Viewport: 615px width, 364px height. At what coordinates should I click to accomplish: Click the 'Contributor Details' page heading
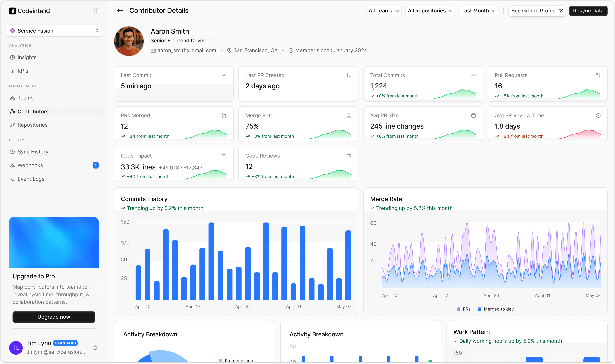(159, 11)
